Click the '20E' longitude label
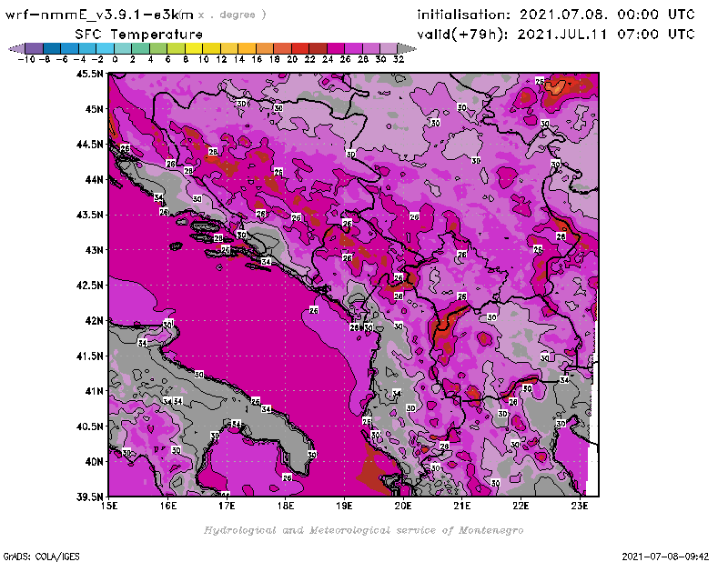The height and width of the screenshot is (562, 728). coord(403,506)
